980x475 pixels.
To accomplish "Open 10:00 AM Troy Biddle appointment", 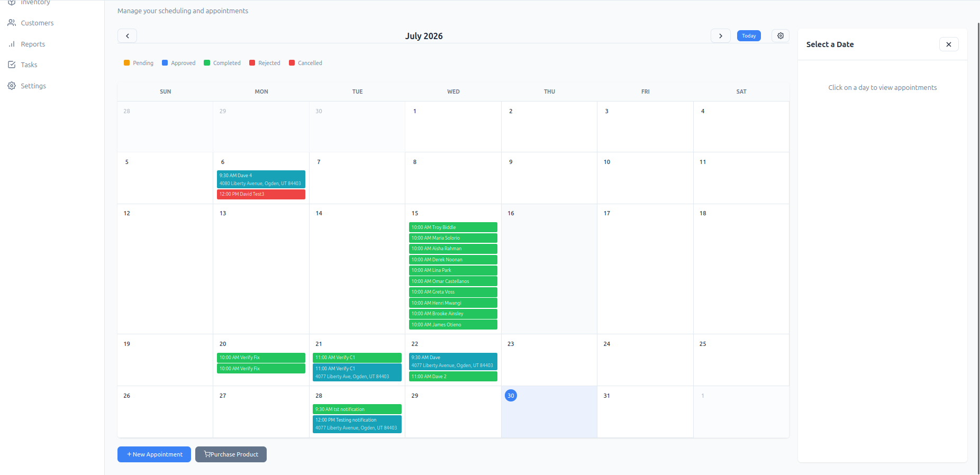I will (x=453, y=227).
